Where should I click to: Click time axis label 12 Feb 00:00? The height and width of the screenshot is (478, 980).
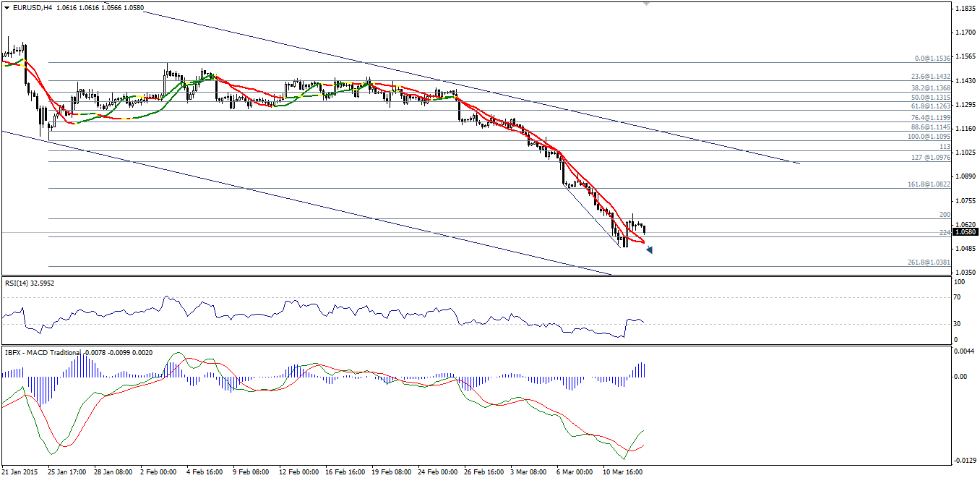tap(300, 471)
